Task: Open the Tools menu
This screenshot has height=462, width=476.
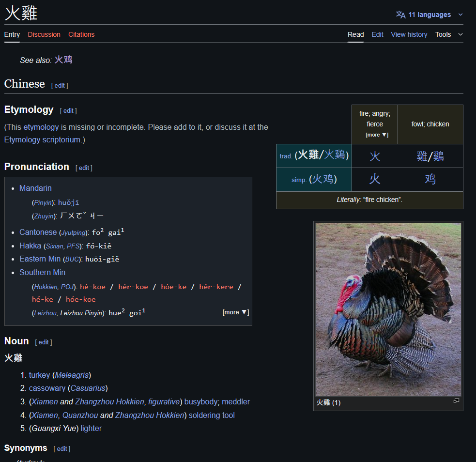Action: pyautogui.click(x=443, y=34)
